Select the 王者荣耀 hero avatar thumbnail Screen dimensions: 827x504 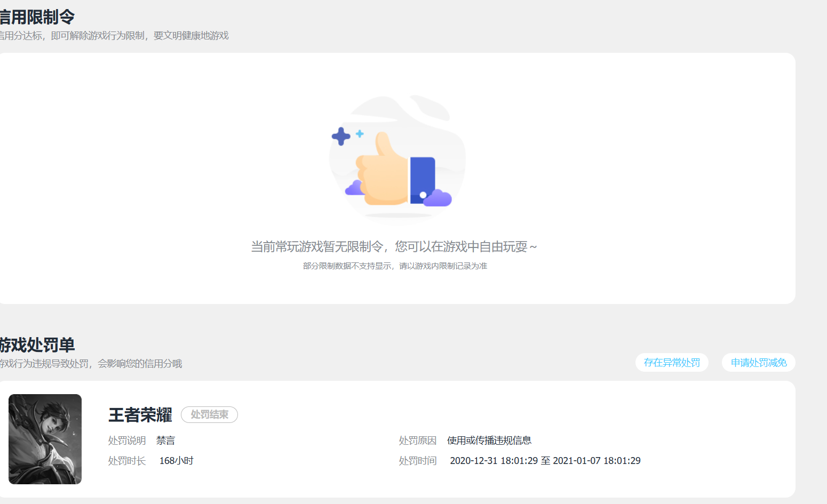pyautogui.click(x=45, y=439)
